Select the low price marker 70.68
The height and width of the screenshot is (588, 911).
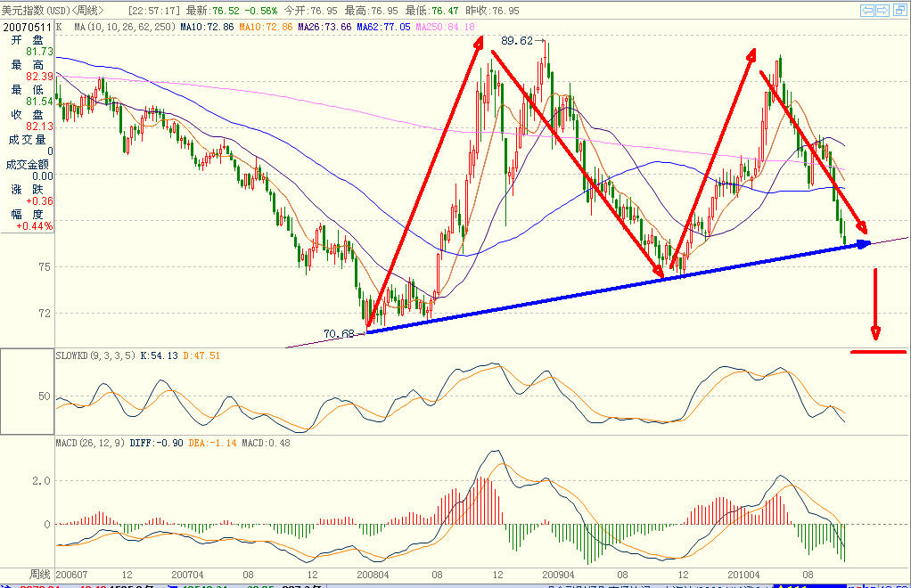pos(339,334)
